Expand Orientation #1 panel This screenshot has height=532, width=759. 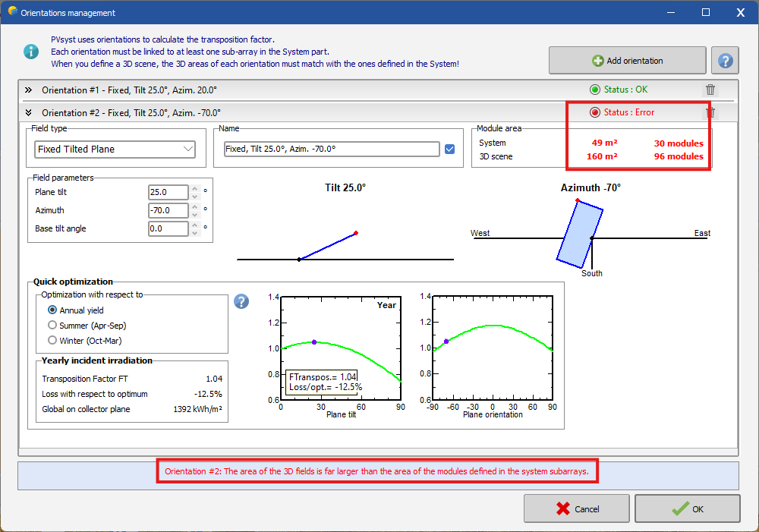[29, 90]
